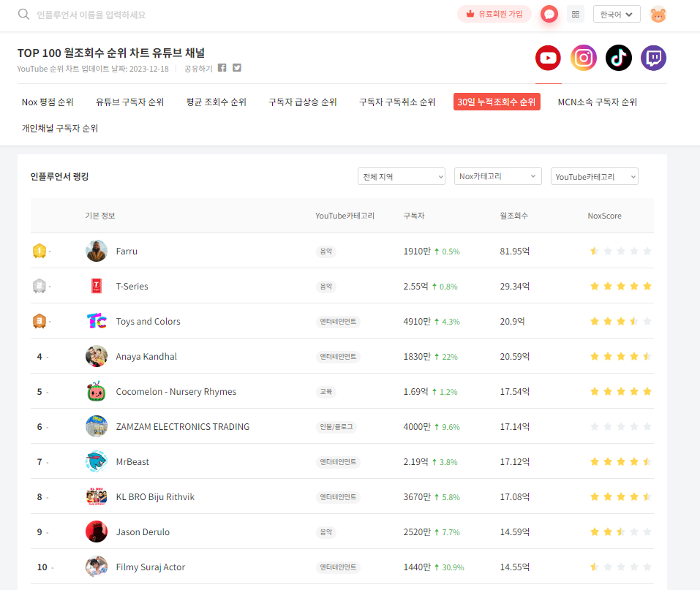Open the grid apps menu icon
Screen dimensions: 700x590
point(576,15)
